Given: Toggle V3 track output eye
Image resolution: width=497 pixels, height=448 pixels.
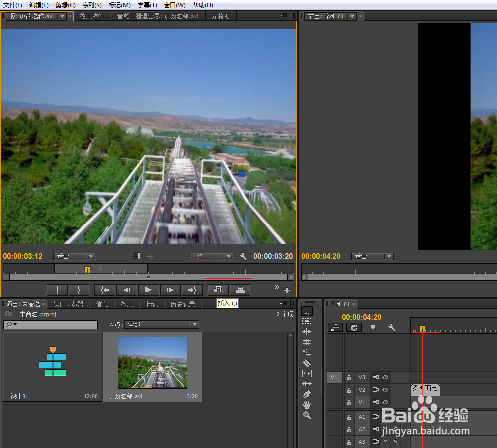Looking at the screenshot, I should pos(385,377).
